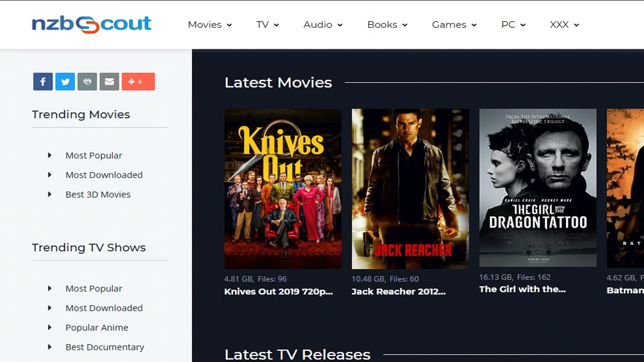644x362 pixels.
Task: Open the Books menu
Action: point(387,25)
